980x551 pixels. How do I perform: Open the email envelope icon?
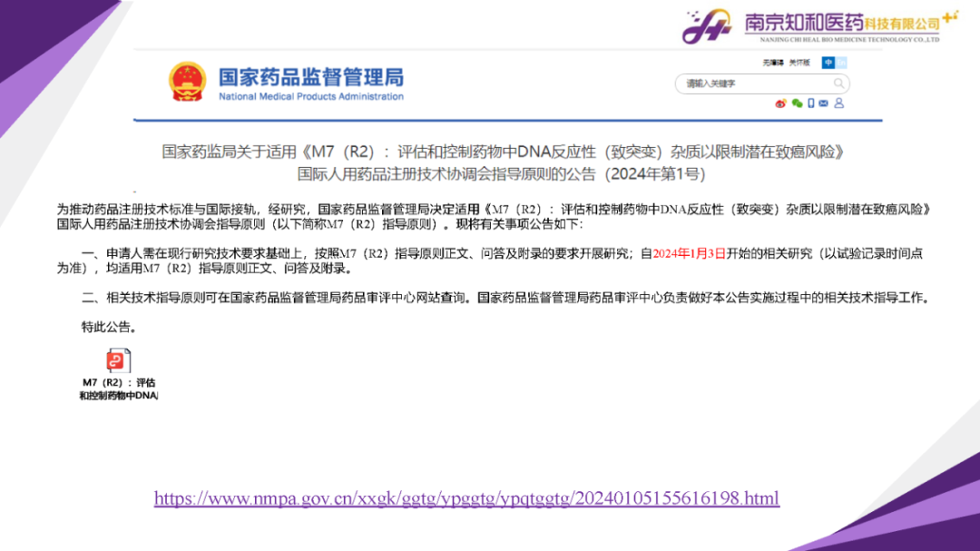coord(824,103)
